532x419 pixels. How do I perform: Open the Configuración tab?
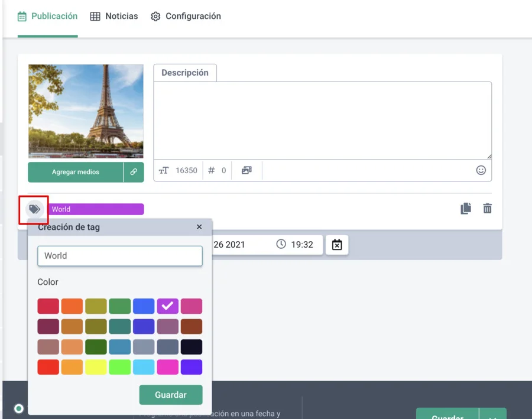coord(186,17)
